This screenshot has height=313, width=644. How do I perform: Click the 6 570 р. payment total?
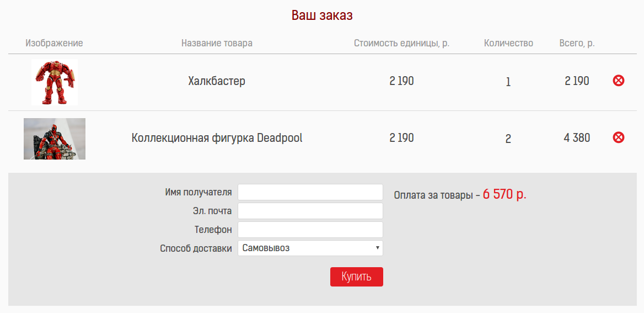coord(504,194)
